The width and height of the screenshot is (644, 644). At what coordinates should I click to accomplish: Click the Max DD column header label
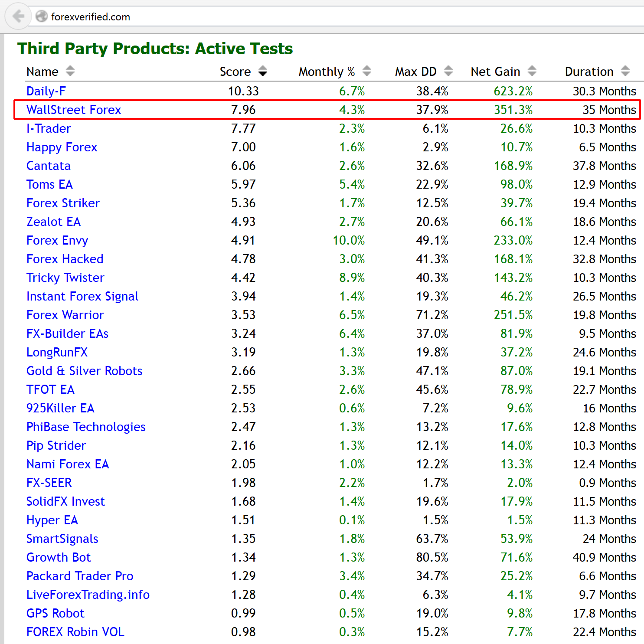(x=415, y=72)
